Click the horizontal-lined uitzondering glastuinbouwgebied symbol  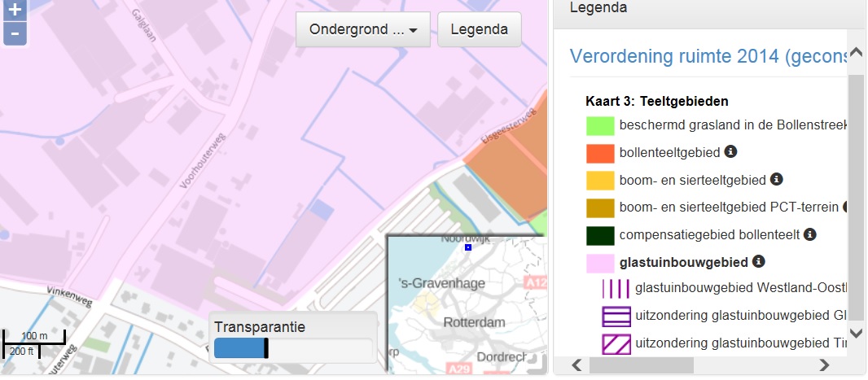[x=616, y=317]
